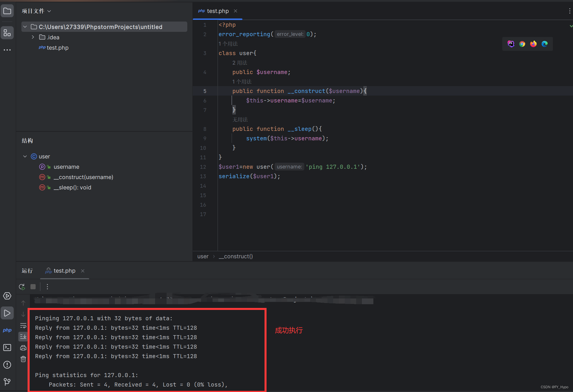Open the Project tool window folder icon
The width and height of the screenshot is (573, 392).
[x=7, y=11]
